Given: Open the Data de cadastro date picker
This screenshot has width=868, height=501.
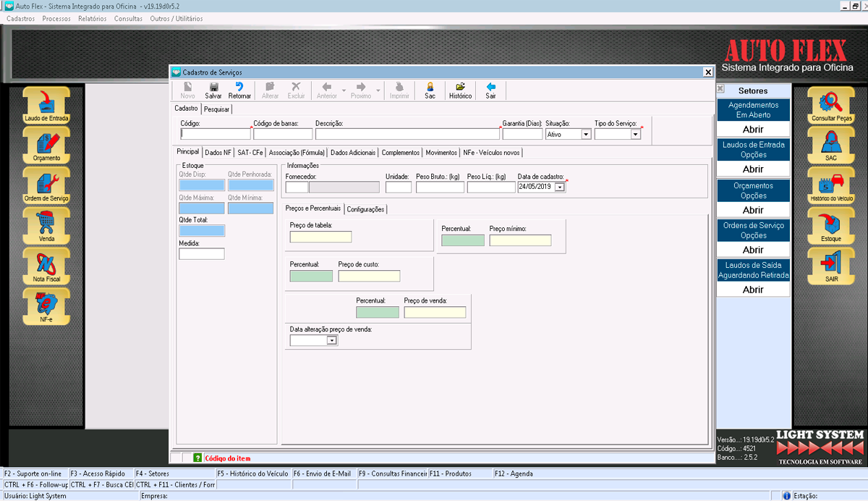Looking at the screenshot, I should tap(559, 187).
